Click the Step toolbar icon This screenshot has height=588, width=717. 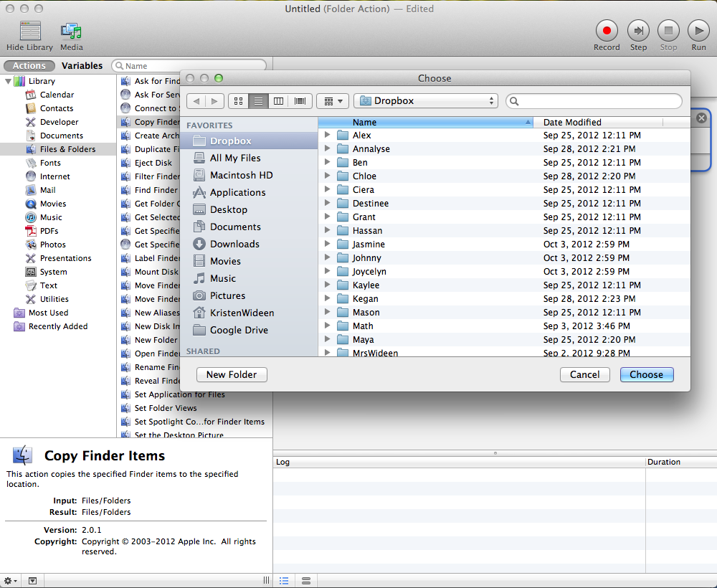click(638, 31)
